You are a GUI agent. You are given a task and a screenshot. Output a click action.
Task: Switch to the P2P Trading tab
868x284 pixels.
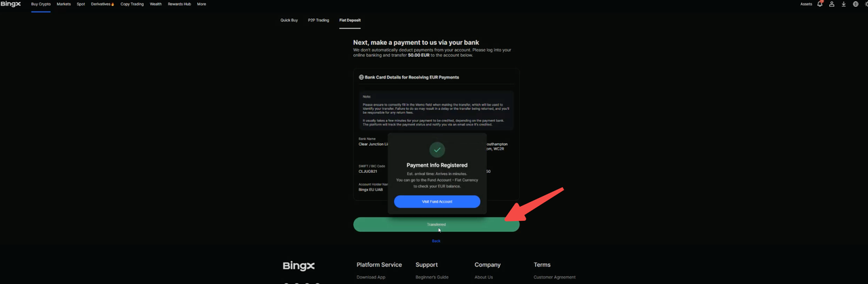pos(318,20)
